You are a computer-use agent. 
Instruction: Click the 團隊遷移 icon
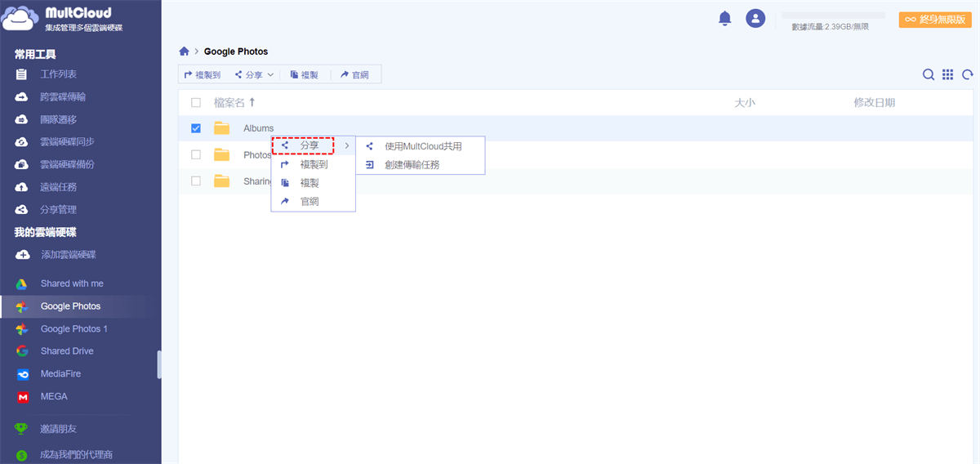click(22, 119)
